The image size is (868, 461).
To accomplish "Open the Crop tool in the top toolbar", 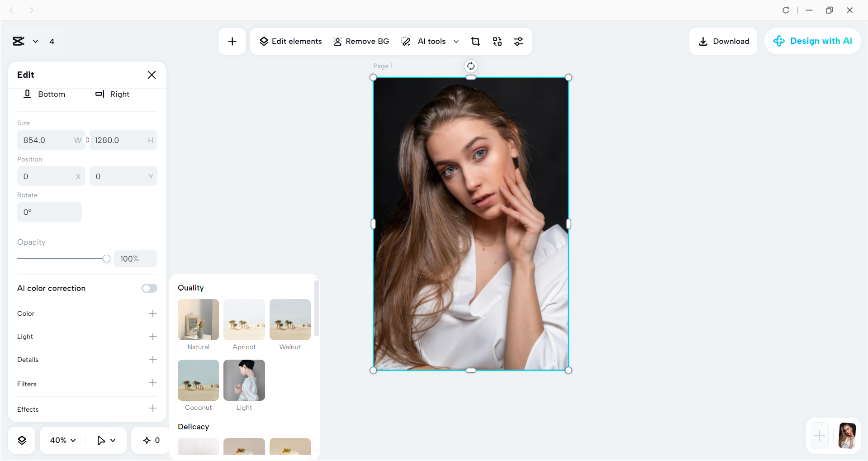I will tap(475, 41).
